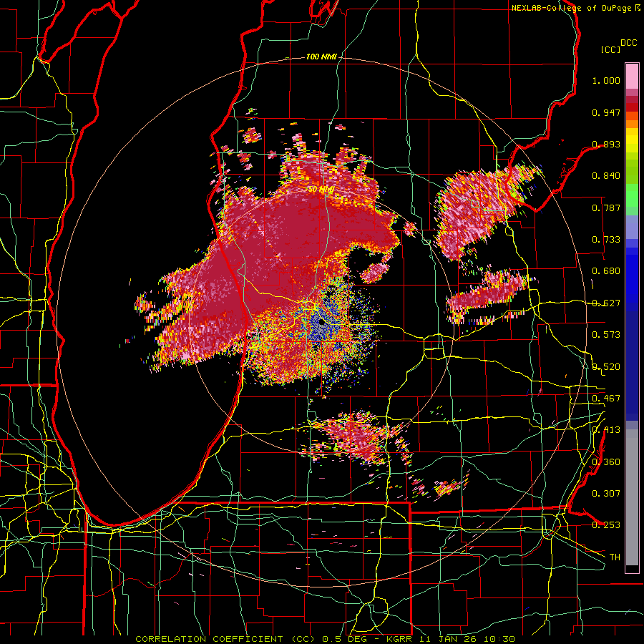Screen dimensions: 644x644
Task: Select the 0.307 scale value
Action: 606,494
